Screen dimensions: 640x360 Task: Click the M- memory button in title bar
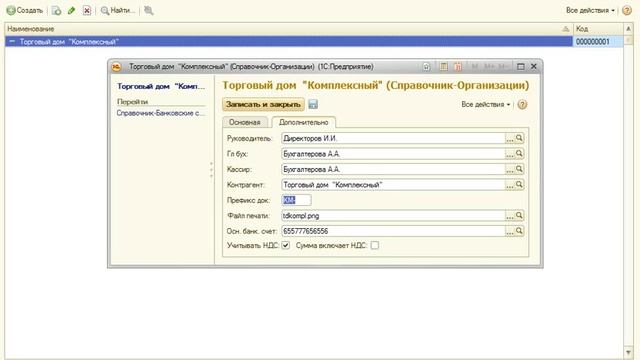[502, 67]
